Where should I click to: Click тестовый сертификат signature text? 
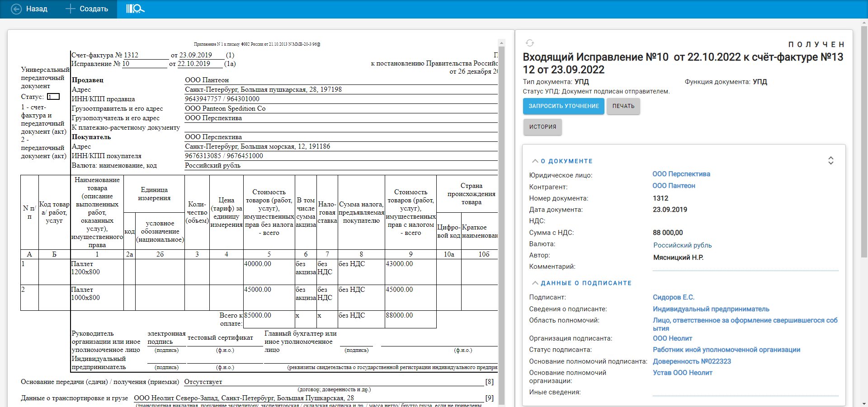[220, 337]
